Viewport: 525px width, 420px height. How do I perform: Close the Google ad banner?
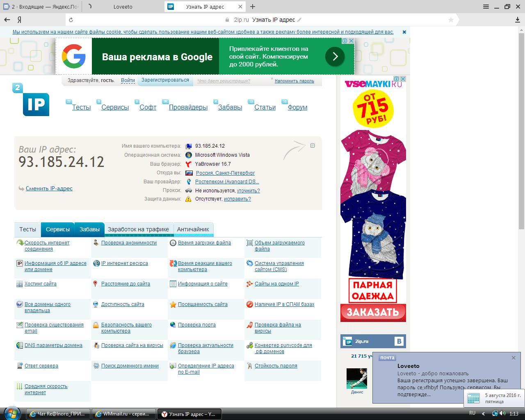pos(351,41)
